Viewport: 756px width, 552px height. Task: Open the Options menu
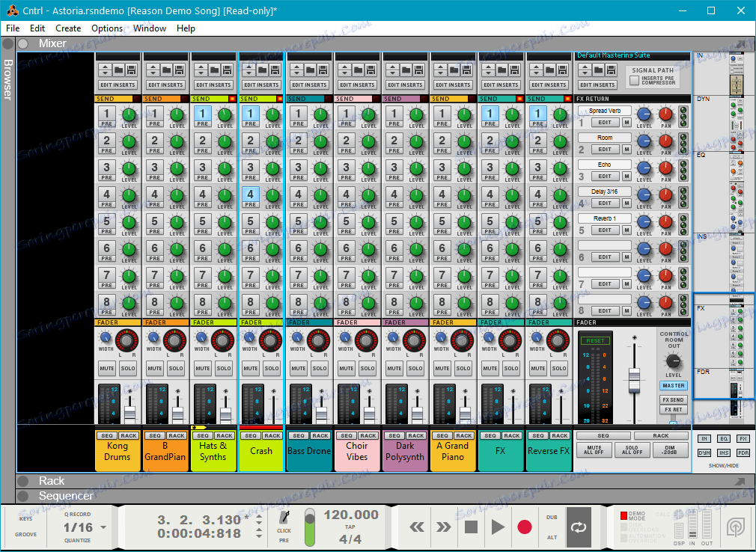(x=107, y=28)
